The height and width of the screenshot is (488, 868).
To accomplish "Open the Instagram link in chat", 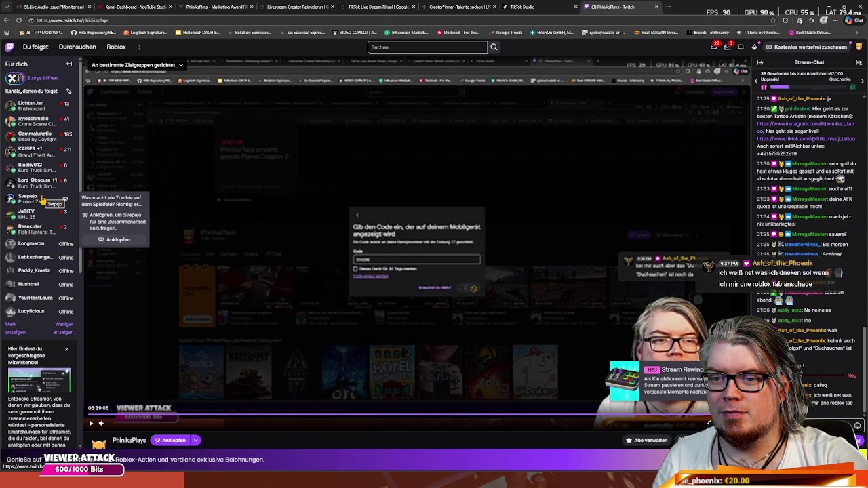I will coord(806,127).
